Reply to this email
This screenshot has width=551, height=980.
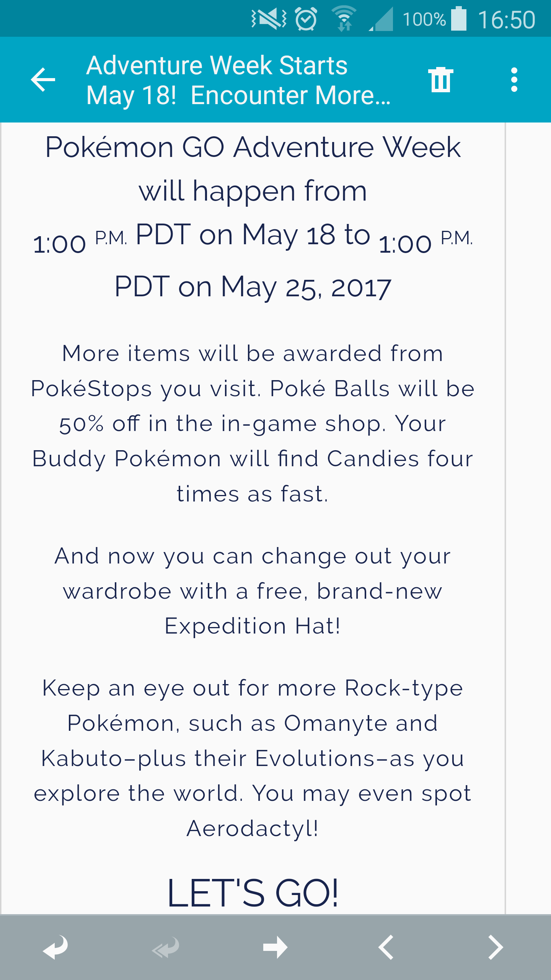click(55, 947)
